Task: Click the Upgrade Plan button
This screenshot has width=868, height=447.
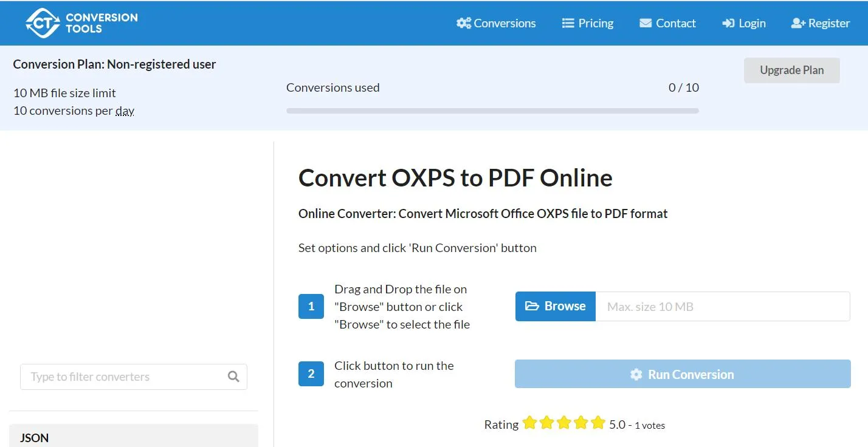Action: click(x=791, y=70)
